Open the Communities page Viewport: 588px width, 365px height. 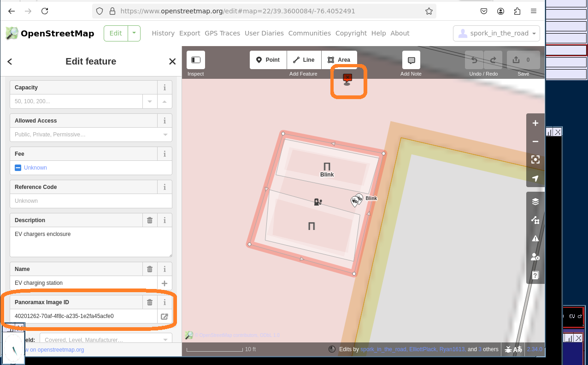[310, 33]
